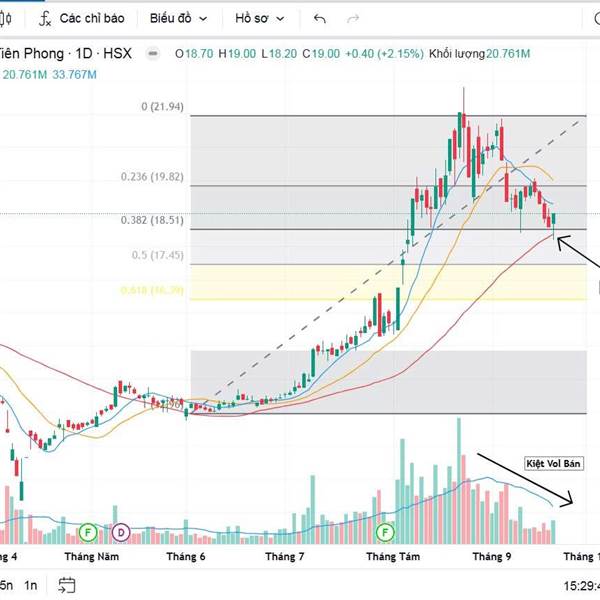Click the opening price value 18.70
This screenshot has width=600, height=600.
pyautogui.click(x=199, y=54)
